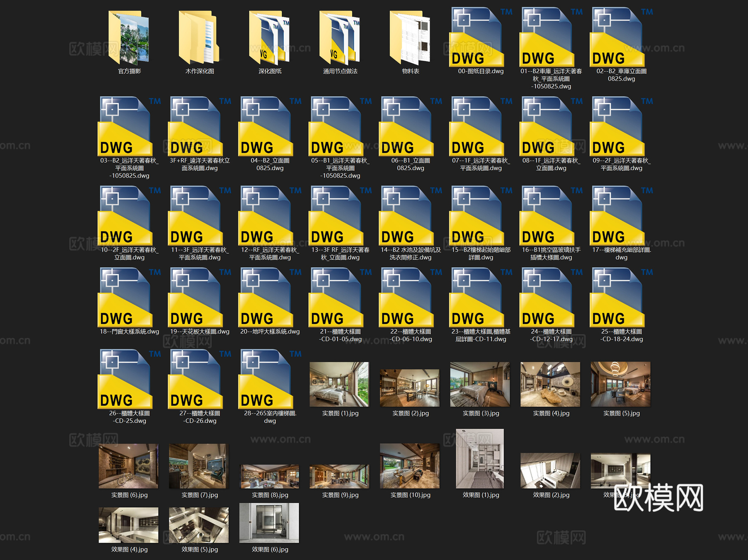Viewport: 748px width, 560px height.
Task: Select the file name "21--櫃體大樣圖-CD-01-05.dwg"
Action: tap(340, 336)
